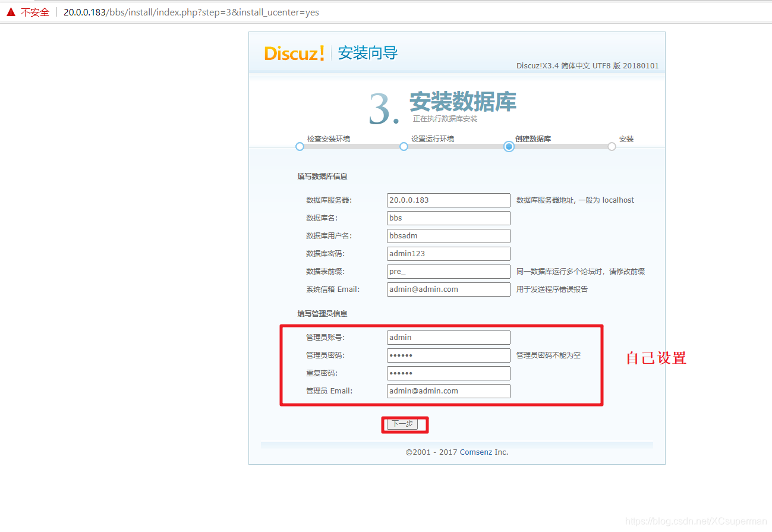Click the 创建数据库 step label
This screenshot has height=532, width=772.
pos(533,139)
